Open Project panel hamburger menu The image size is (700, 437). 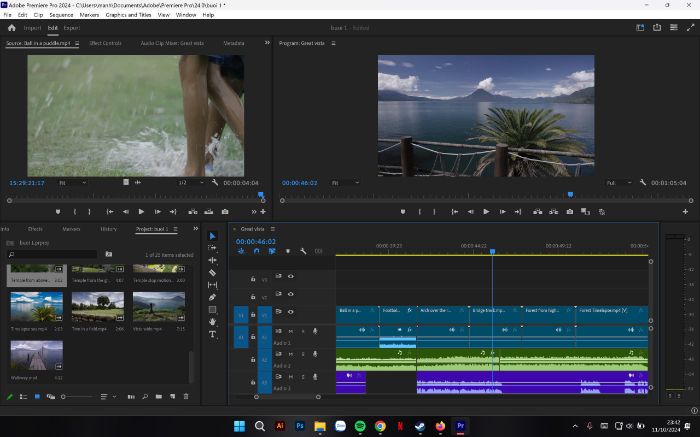point(175,229)
